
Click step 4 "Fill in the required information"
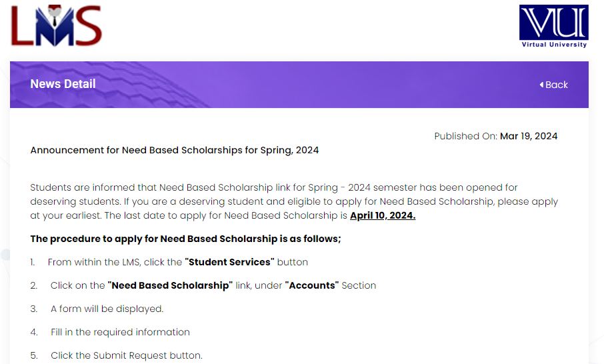(x=120, y=332)
